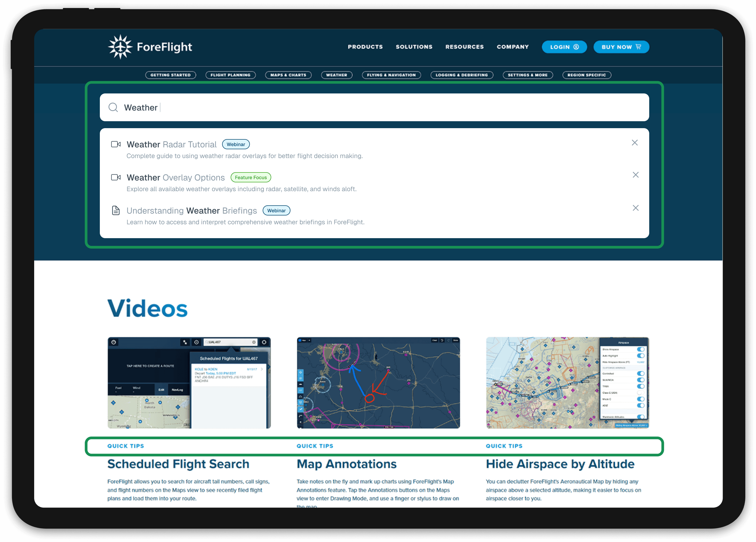Dismiss the Understanding Weather Briefings result
The height and width of the screenshot is (542, 756).
tap(635, 208)
